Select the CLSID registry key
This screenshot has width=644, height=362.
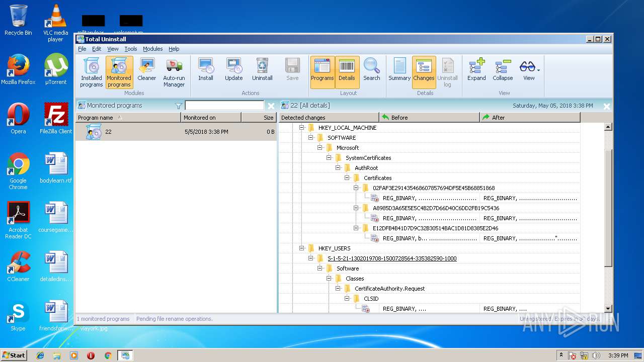point(371,299)
